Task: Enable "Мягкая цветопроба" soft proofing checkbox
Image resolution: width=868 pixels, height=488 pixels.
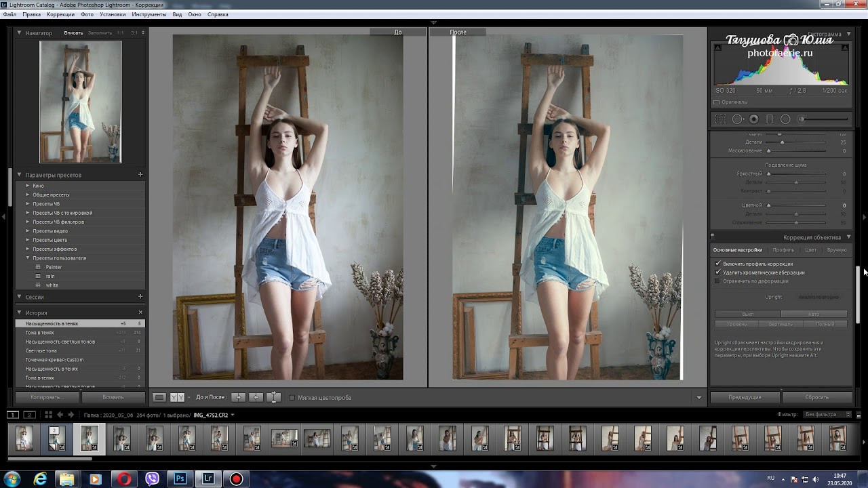Action: pos(292,398)
